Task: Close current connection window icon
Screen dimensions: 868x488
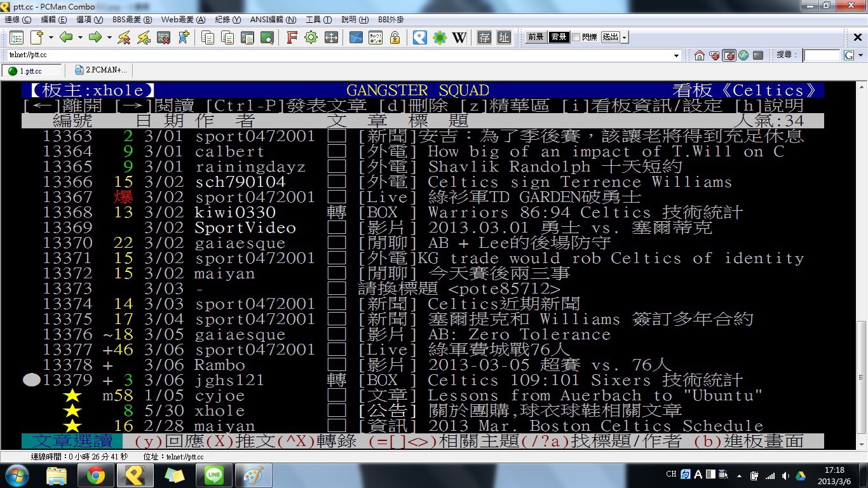Action: click(x=164, y=37)
